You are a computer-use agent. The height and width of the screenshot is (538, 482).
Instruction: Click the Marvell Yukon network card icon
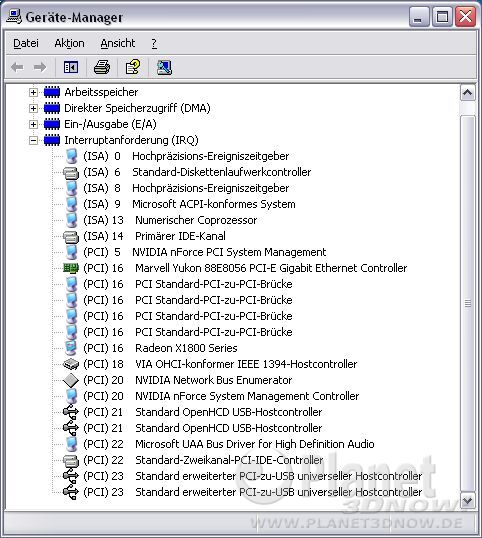point(71,268)
